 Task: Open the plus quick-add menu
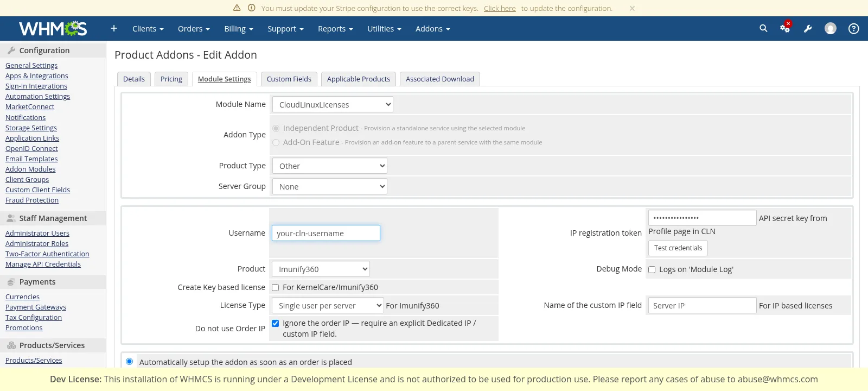pos(114,28)
